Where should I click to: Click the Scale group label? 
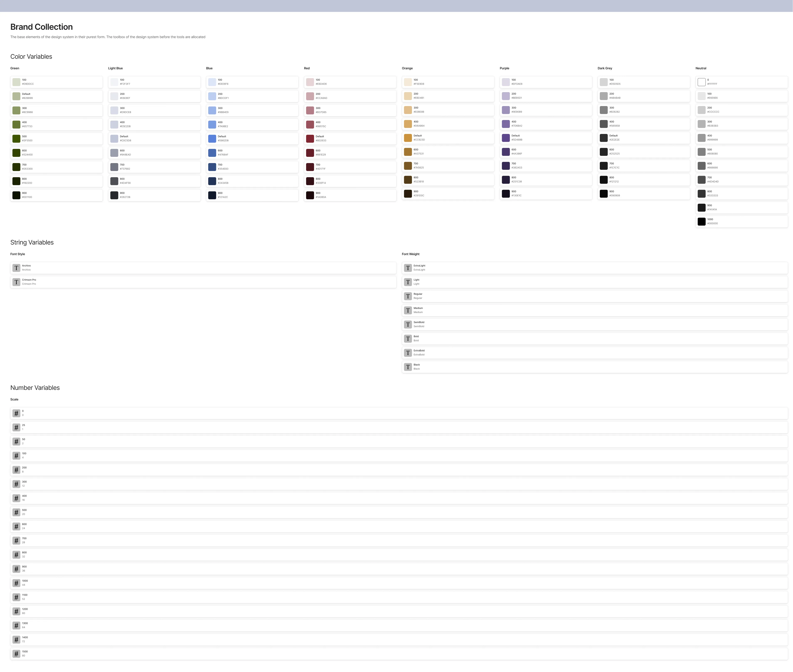(15, 399)
